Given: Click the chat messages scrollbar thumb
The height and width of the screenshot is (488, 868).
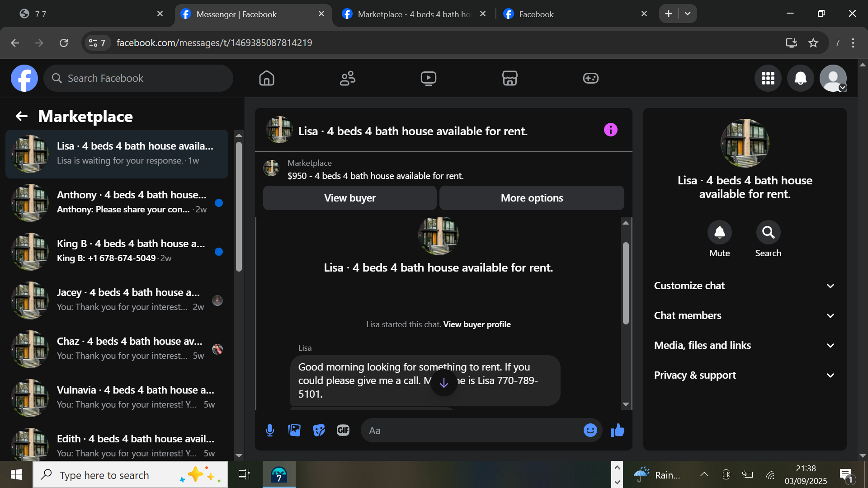Looking at the screenshot, I should tap(626, 283).
